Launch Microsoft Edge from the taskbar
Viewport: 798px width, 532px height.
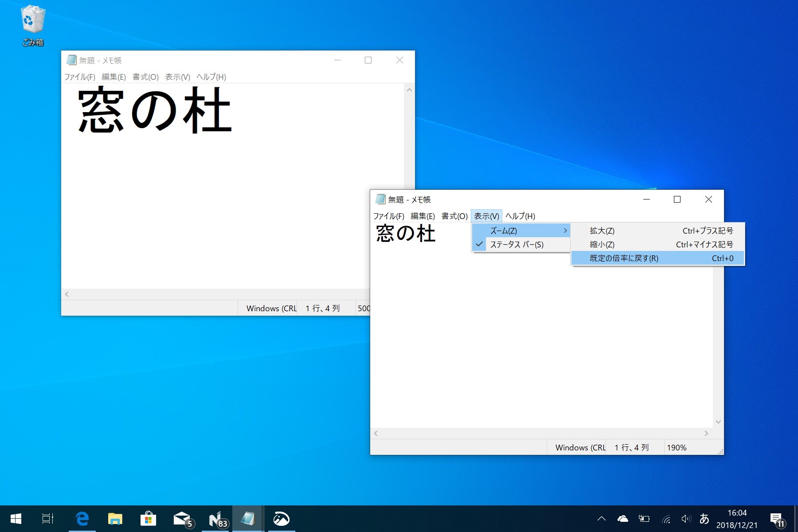[82, 518]
